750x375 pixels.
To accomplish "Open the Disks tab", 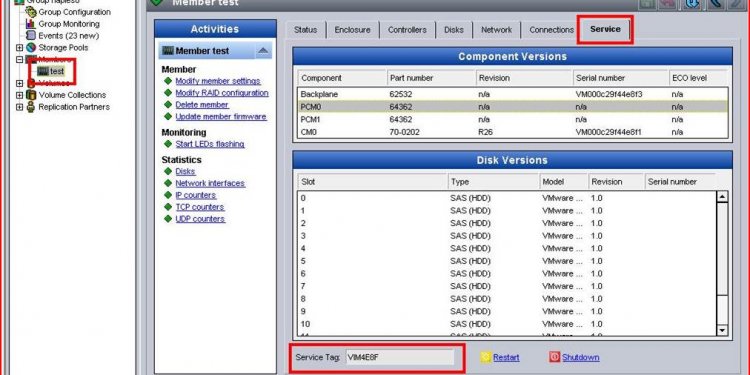I will pyautogui.click(x=454, y=30).
